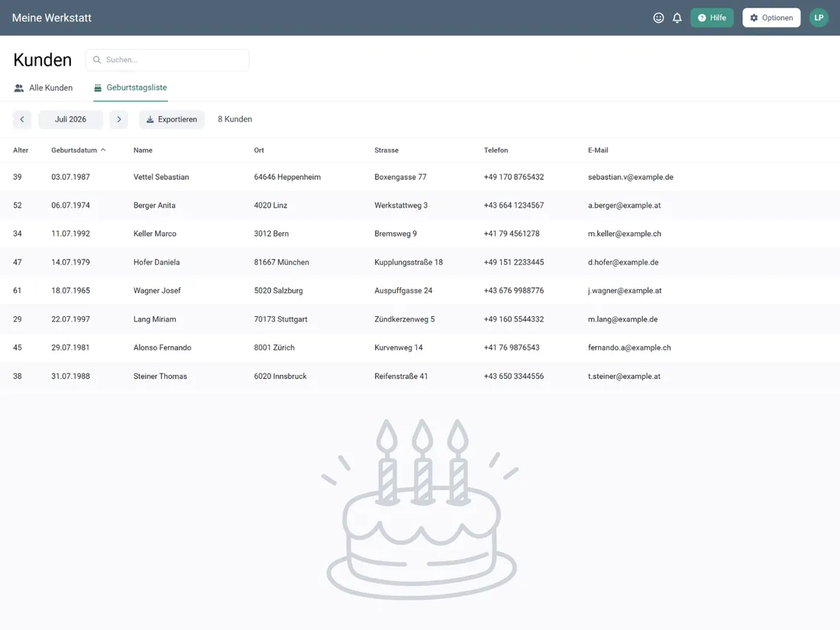The width and height of the screenshot is (840, 630).
Task: Click the search magnifier icon
Action: (97, 60)
